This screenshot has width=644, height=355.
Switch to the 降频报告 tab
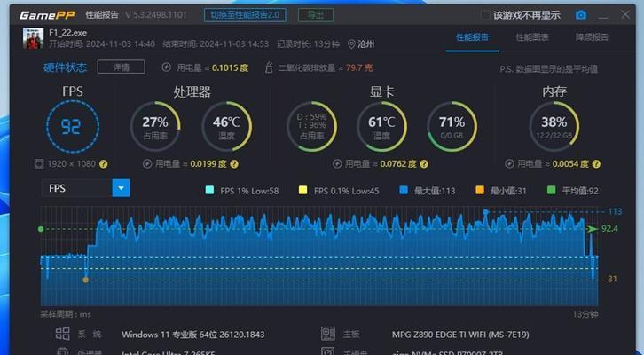[x=592, y=37]
